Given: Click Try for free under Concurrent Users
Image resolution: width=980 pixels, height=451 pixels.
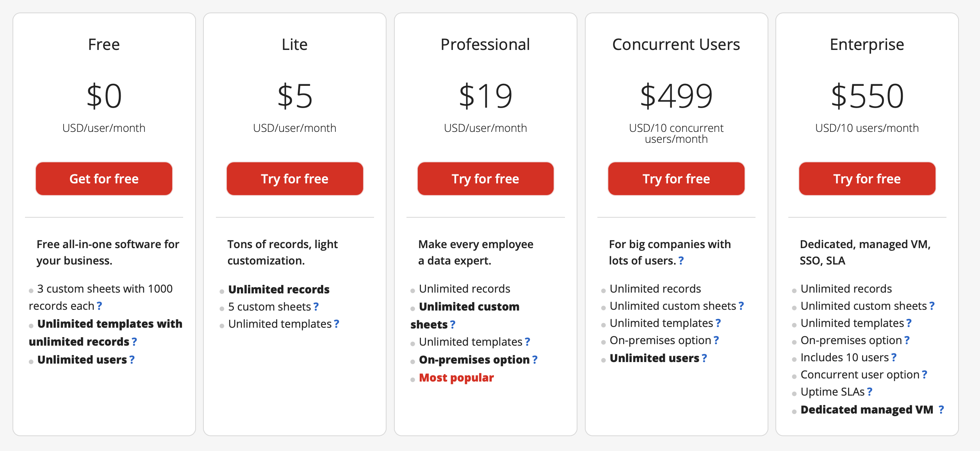Looking at the screenshot, I should 676,179.
